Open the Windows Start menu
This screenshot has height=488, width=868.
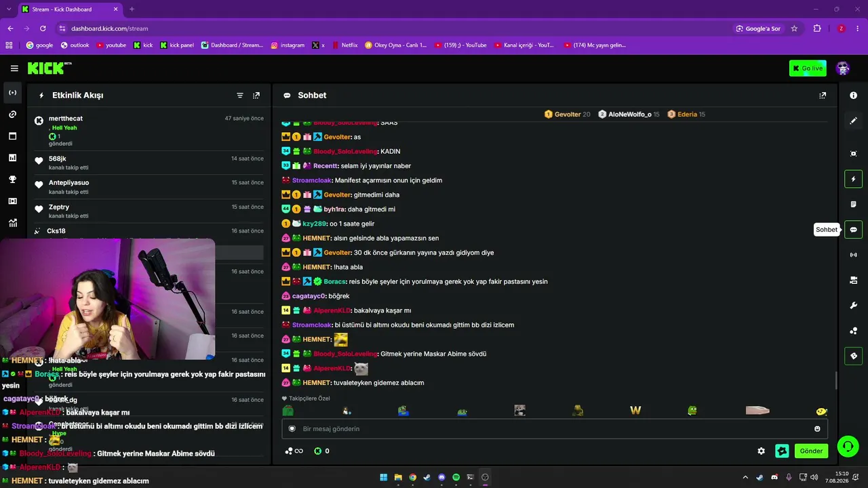[x=384, y=477]
